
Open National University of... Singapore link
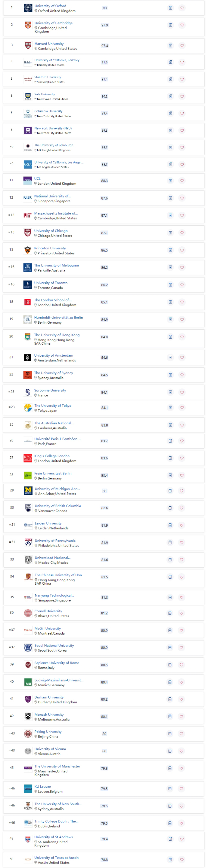coord(52,196)
